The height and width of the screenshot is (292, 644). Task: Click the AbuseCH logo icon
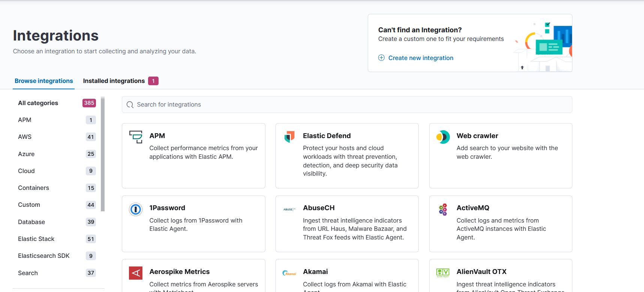click(289, 209)
